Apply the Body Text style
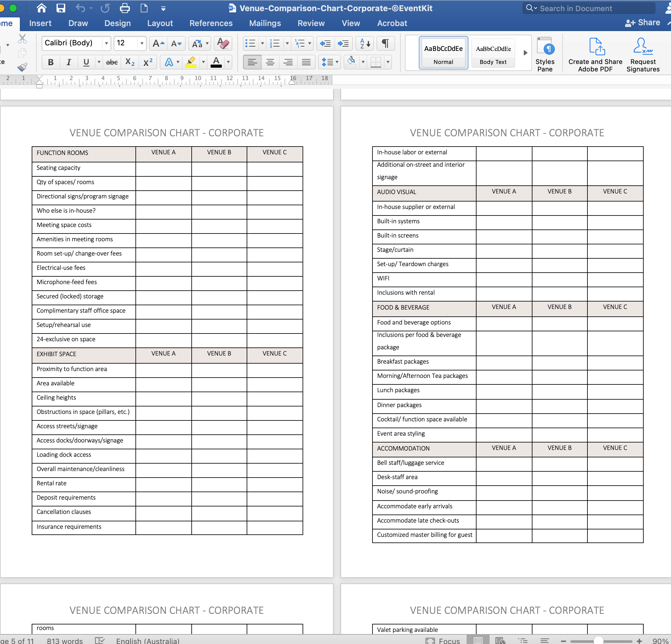The width and height of the screenshot is (671, 644). (x=493, y=53)
